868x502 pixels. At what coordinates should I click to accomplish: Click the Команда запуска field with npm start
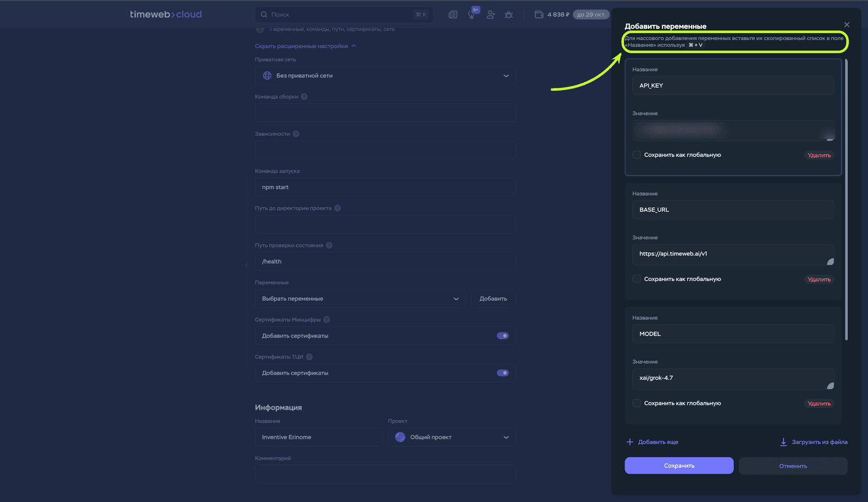[385, 187]
